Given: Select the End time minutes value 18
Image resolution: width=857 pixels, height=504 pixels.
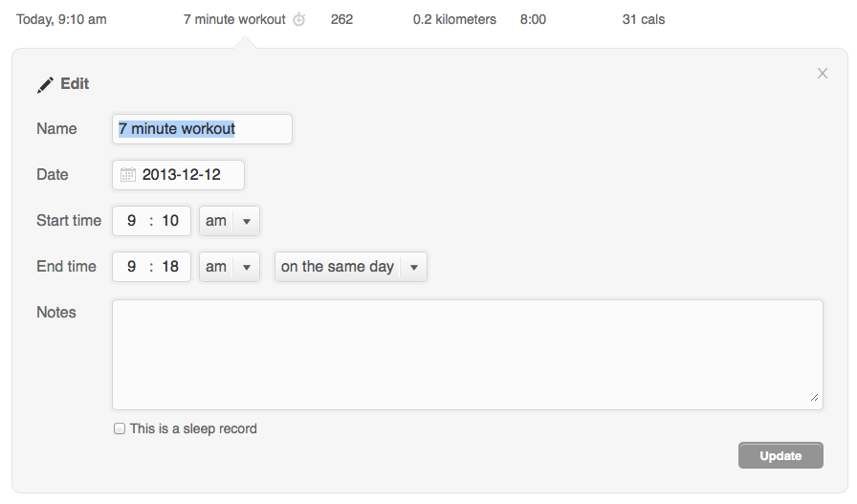Looking at the screenshot, I should pyautogui.click(x=170, y=267).
